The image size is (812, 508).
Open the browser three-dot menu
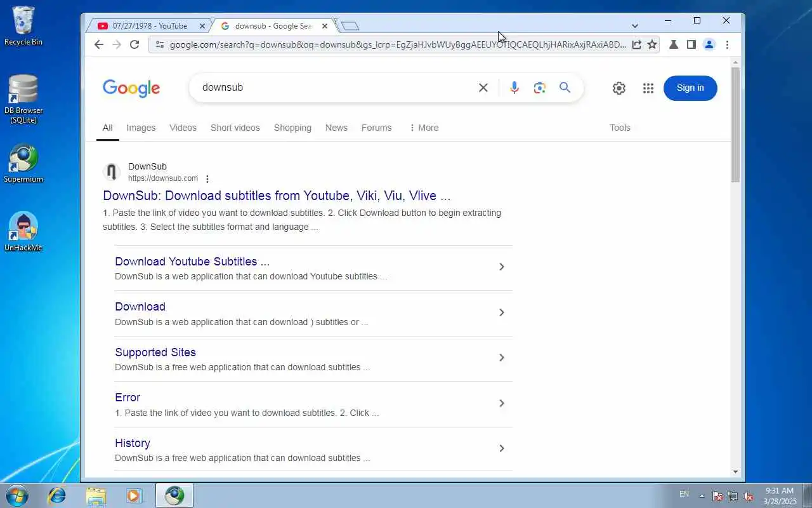pyautogui.click(x=727, y=44)
